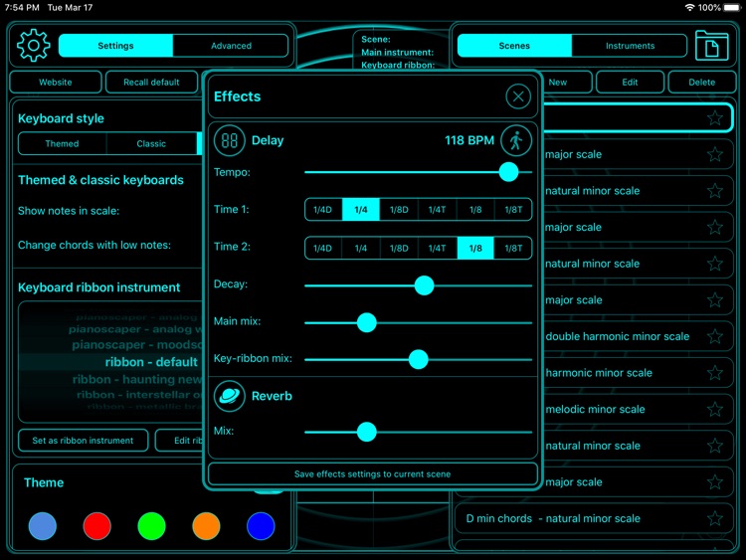This screenshot has width=746, height=560.
Task: Switch to the Scenes tab
Action: coord(514,46)
